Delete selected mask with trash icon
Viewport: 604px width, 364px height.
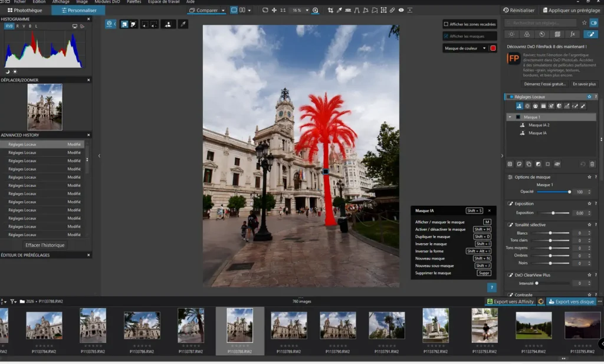coord(592,164)
